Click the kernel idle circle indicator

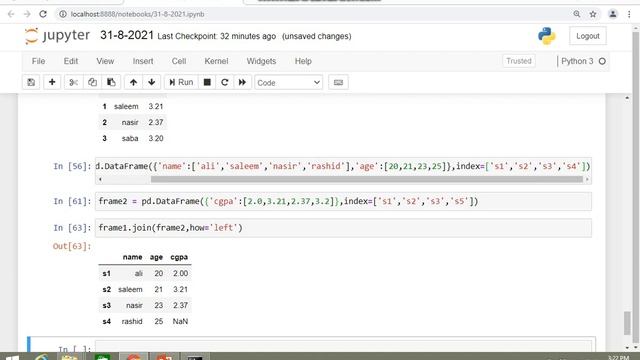click(602, 61)
